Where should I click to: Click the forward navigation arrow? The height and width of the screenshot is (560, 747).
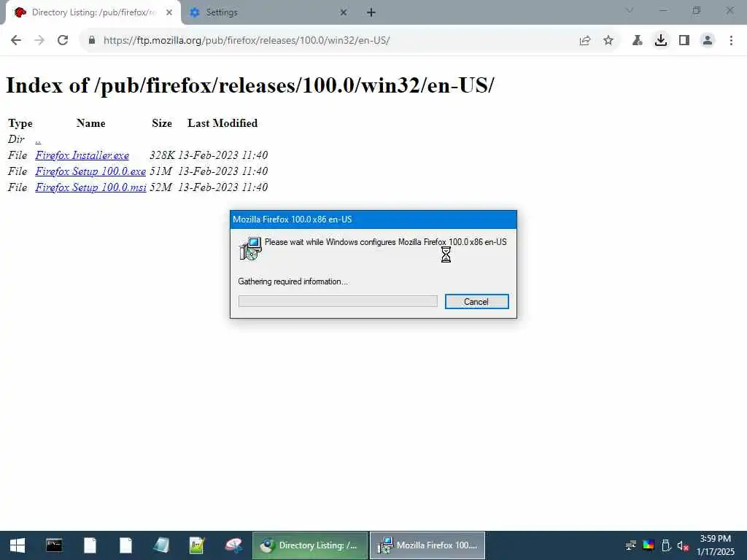pyautogui.click(x=39, y=41)
